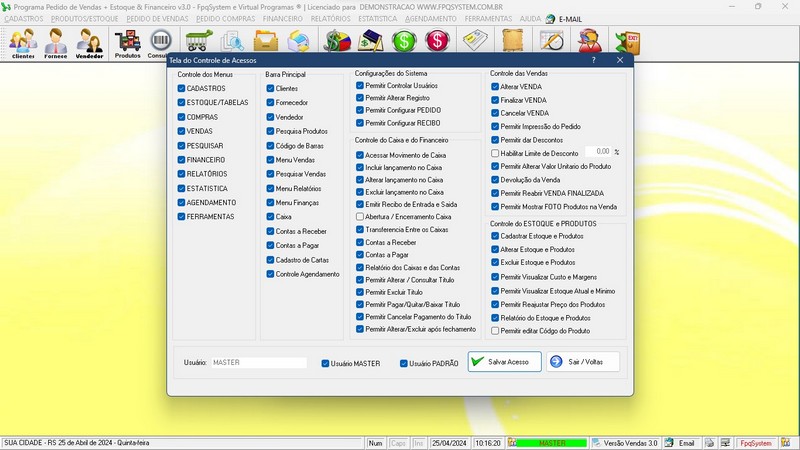This screenshot has width=800, height=450.
Task: Open the Vendedor toolbar icon
Action: pyautogui.click(x=89, y=43)
